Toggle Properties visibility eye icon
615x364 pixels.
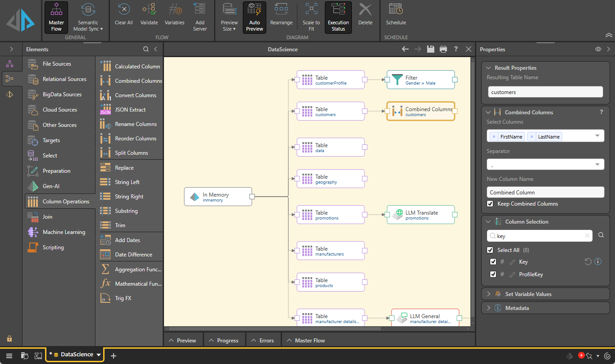pyautogui.click(x=598, y=49)
